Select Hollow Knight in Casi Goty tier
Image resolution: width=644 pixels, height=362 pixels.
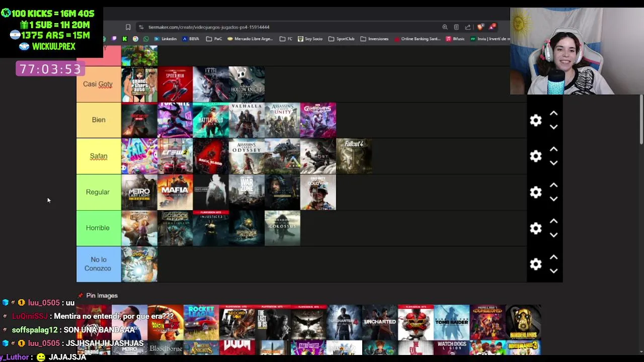[247, 84]
